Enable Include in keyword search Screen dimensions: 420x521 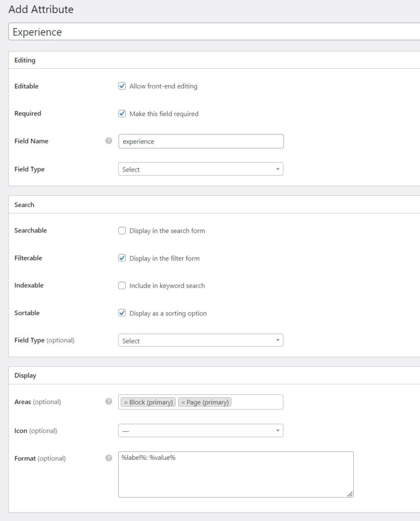click(122, 285)
